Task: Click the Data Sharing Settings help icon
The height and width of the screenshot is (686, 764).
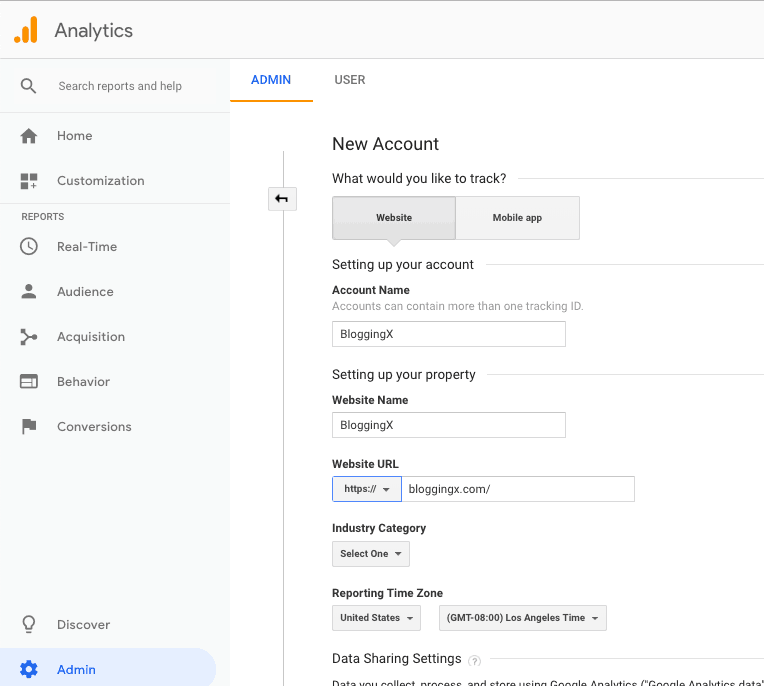Action: (474, 660)
